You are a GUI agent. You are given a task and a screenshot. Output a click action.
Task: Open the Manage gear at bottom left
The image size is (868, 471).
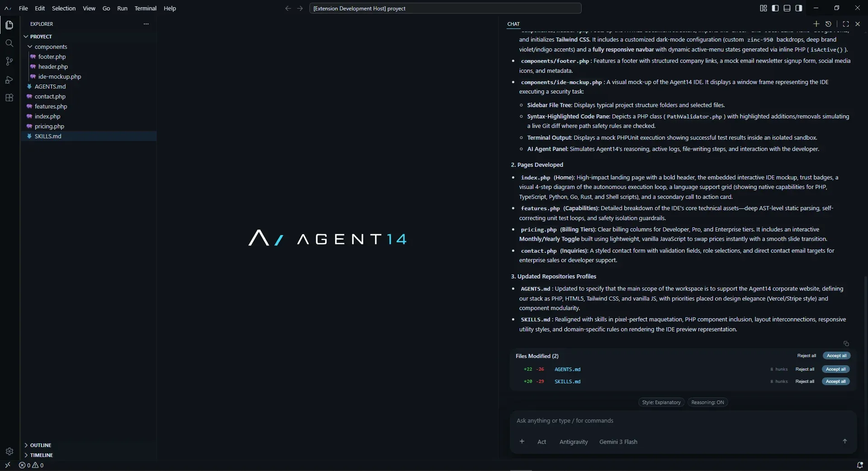[x=9, y=451]
